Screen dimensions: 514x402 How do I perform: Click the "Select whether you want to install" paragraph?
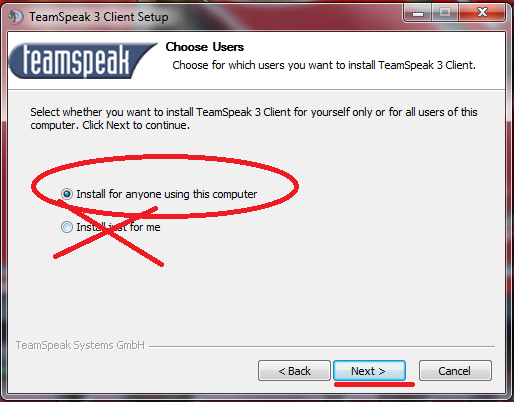[254, 118]
